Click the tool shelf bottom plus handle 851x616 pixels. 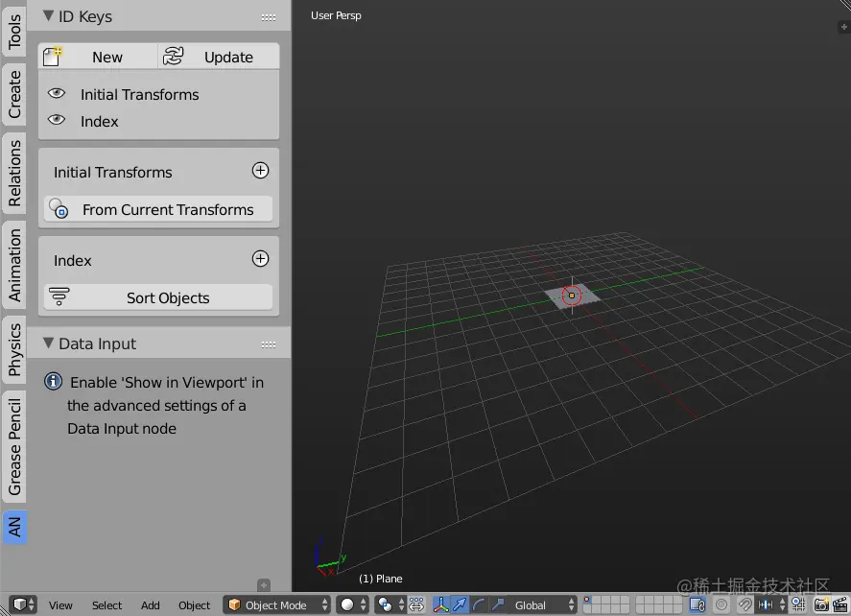264,585
